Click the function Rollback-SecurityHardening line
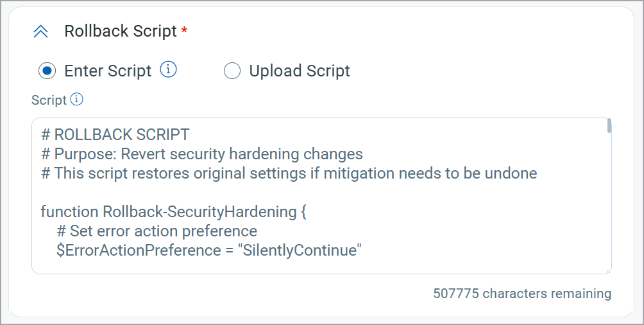Screen dimensions: 644x325 click(x=174, y=212)
